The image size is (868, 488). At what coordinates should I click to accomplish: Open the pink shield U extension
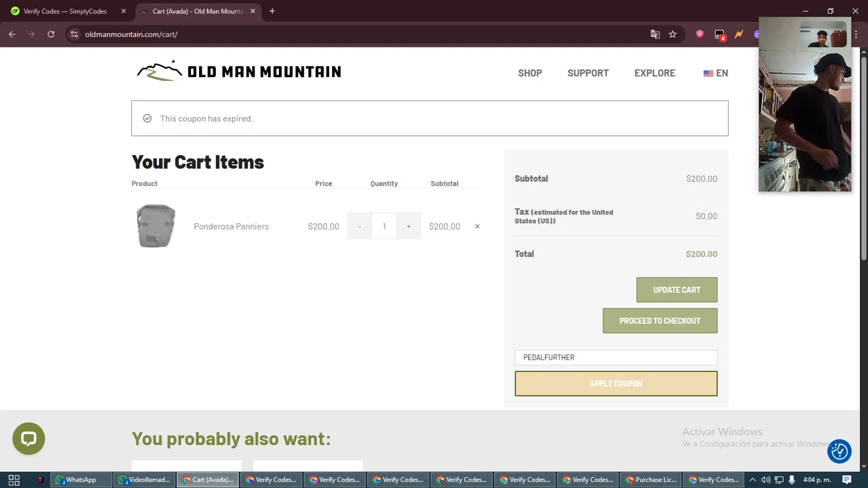pos(700,34)
